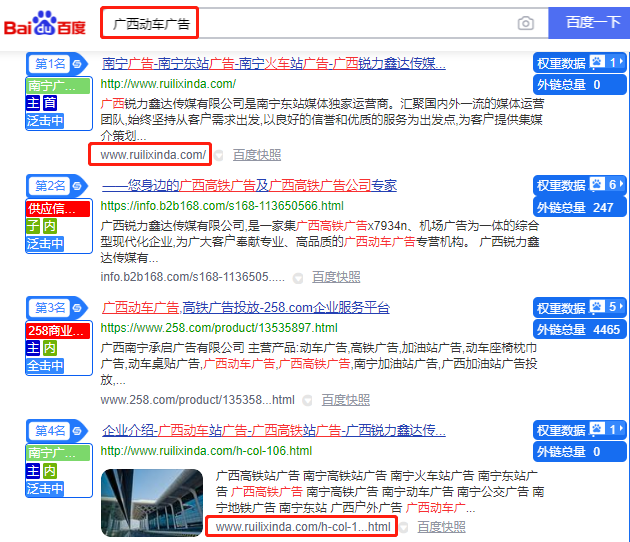Click the paw icon in fourth result's 权重数据
Screen dimensions: 630x542
click(597, 429)
